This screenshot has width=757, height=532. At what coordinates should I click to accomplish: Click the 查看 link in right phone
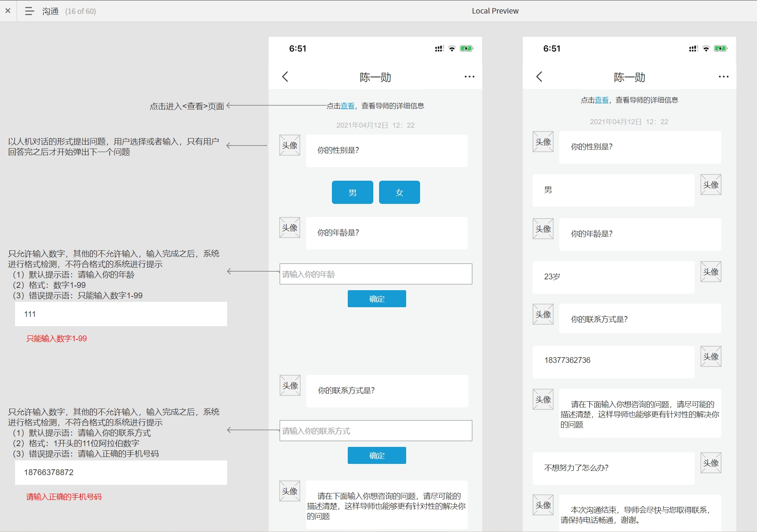click(x=601, y=100)
